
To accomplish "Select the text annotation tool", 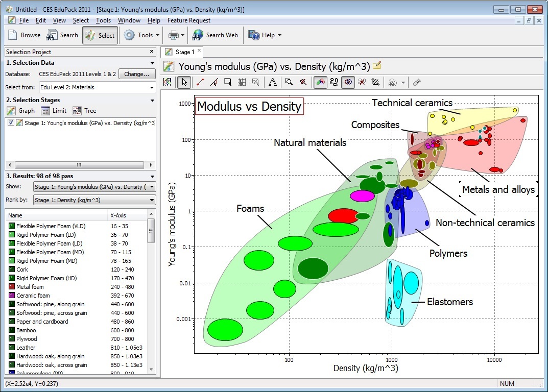I will pos(273,82).
